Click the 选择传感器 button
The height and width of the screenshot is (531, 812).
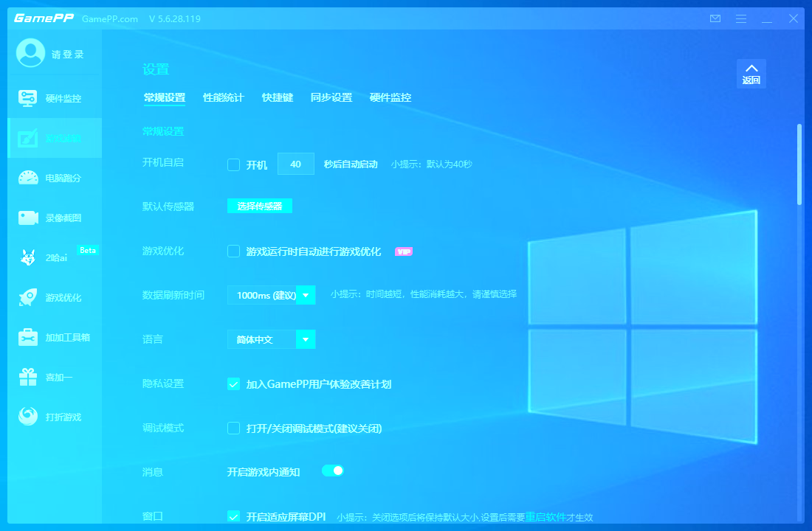pyautogui.click(x=259, y=206)
